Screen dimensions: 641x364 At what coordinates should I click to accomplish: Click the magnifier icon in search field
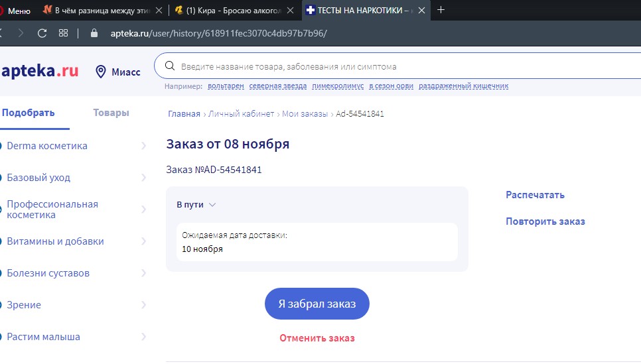point(169,66)
